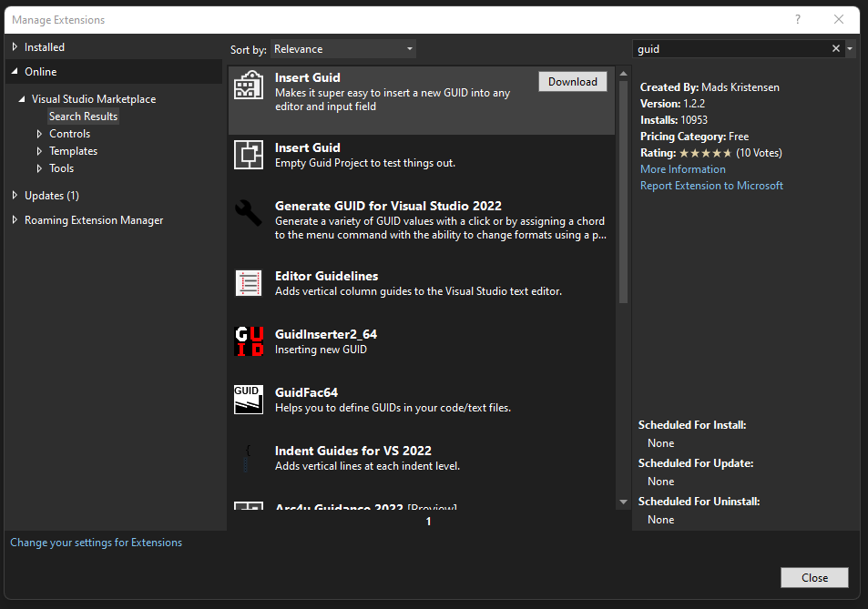Click the Installs: 10953 text

coord(674,120)
